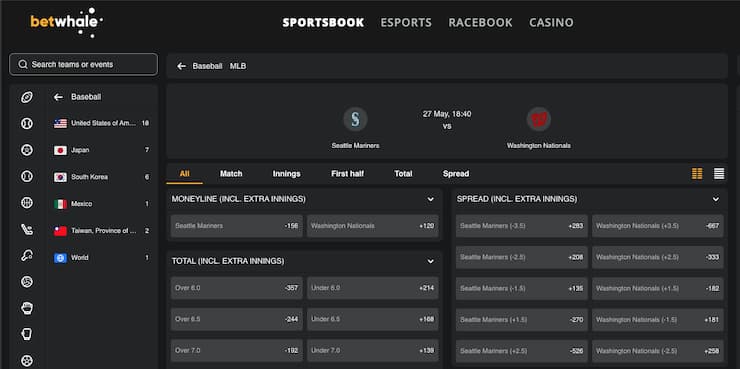The image size is (740, 369).
Task: Bet Seattle Mariners moneyline -156
Action: [236, 226]
